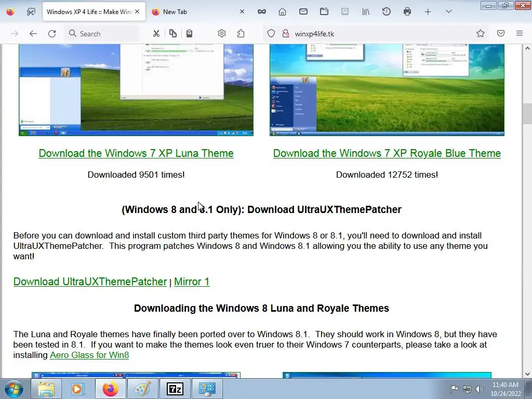The height and width of the screenshot is (399, 532).
Task: Expand the list all tabs chevron
Action: pyautogui.click(x=448, y=11)
